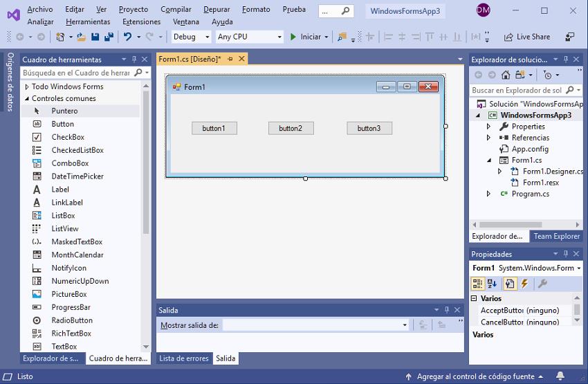Pin the Cuadro de herramientas panel
Image resolution: width=588 pixels, height=384 pixels.
click(134, 60)
